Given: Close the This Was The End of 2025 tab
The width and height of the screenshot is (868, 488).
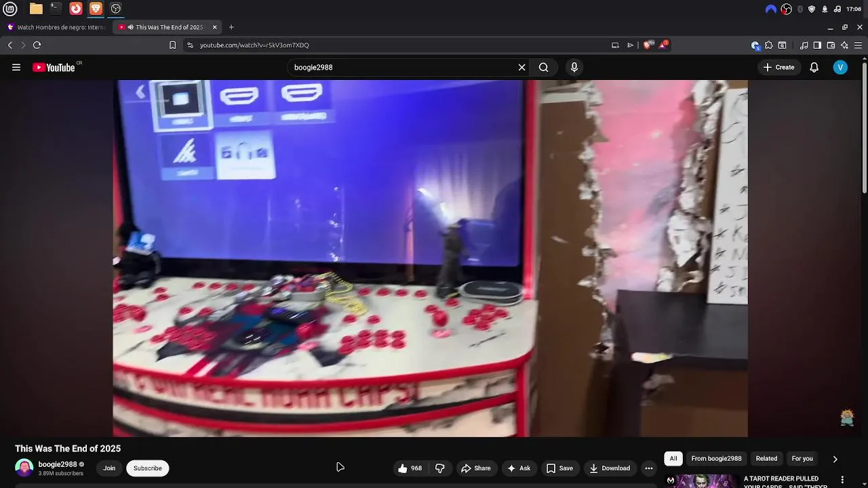Looking at the screenshot, I should [215, 27].
